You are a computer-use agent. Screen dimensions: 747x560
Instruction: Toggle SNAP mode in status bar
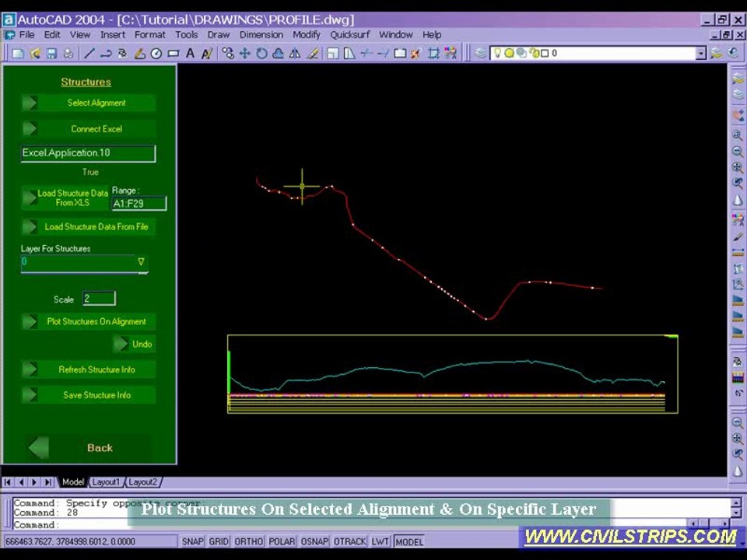[x=192, y=541]
